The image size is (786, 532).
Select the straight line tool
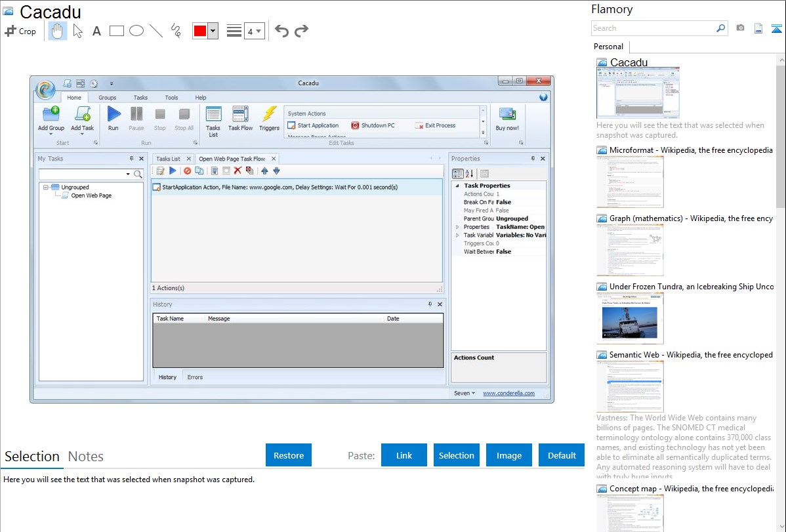(156, 31)
